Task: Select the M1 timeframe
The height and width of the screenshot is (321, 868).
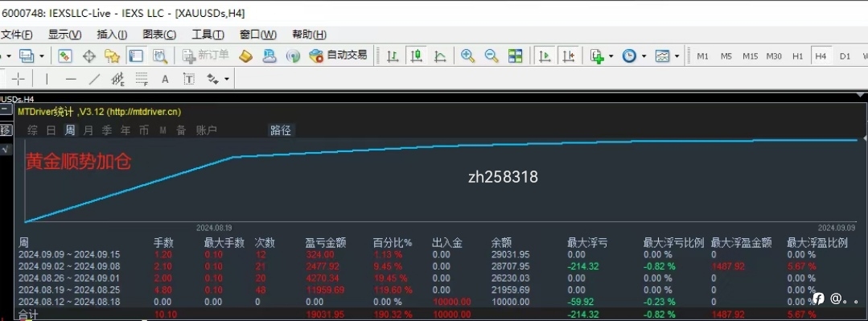Action: (x=702, y=56)
